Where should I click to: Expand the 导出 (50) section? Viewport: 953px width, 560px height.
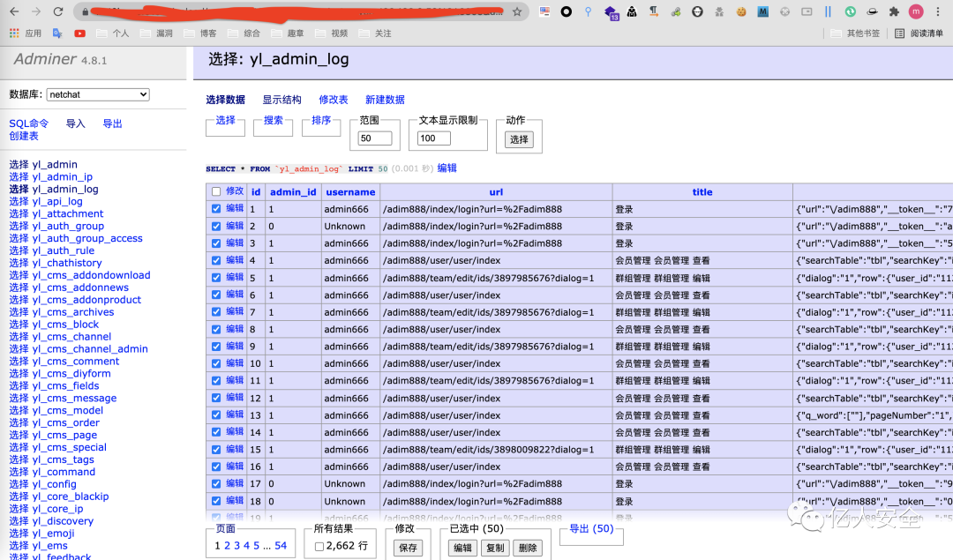point(591,528)
